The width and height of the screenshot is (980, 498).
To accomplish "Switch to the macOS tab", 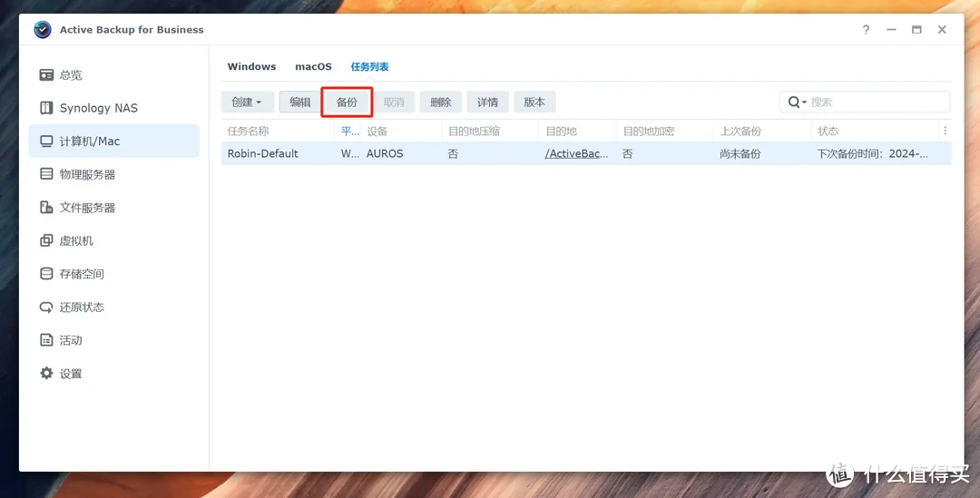I will [x=314, y=66].
